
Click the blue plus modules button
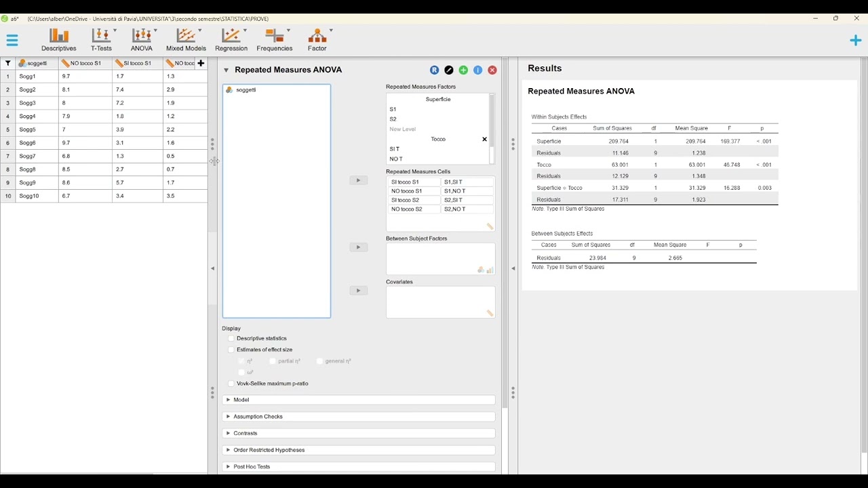click(x=855, y=41)
